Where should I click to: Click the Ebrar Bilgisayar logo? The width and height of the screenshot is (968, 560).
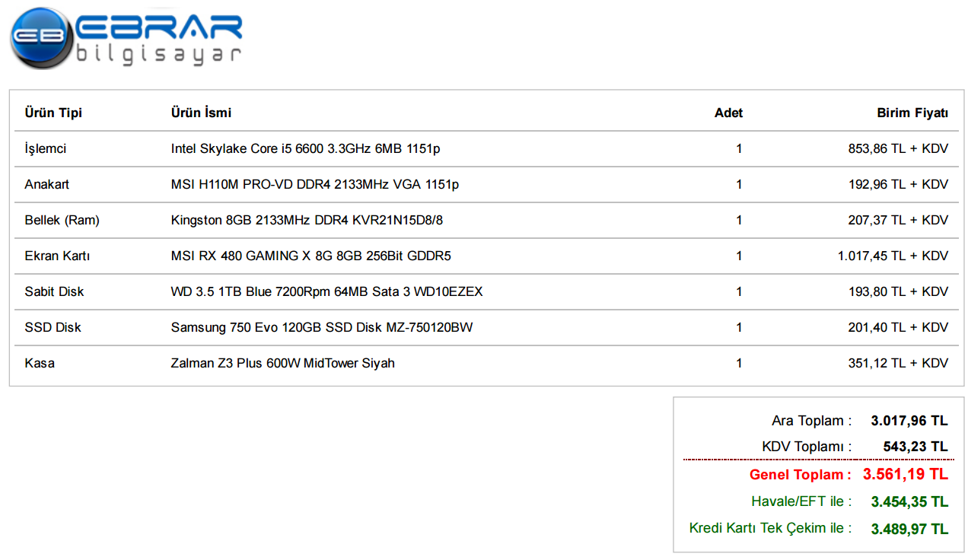127,37
